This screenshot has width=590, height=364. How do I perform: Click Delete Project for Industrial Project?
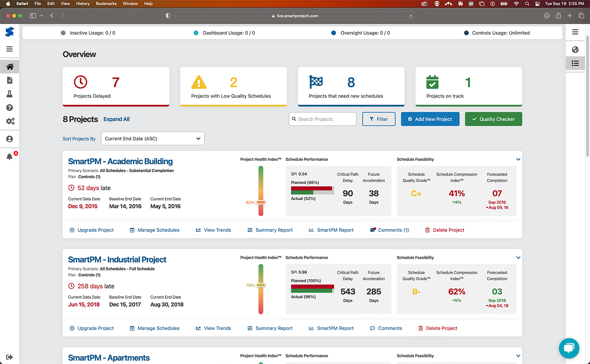(x=437, y=328)
